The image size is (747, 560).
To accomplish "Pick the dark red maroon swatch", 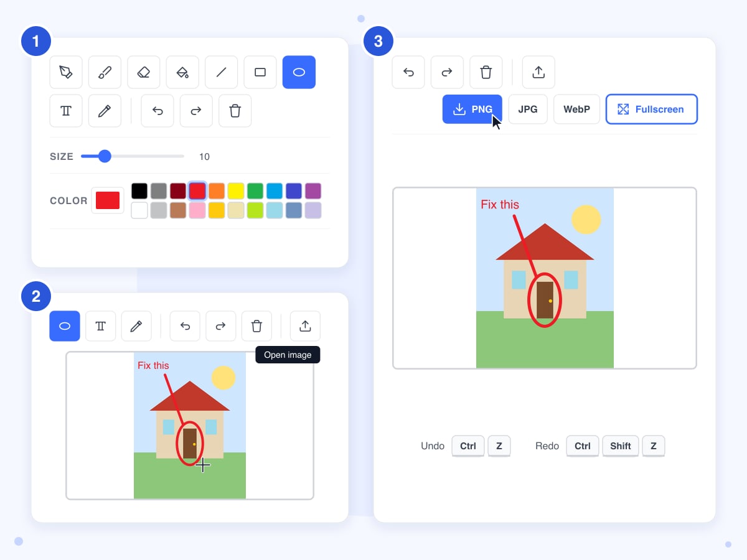I will [178, 191].
